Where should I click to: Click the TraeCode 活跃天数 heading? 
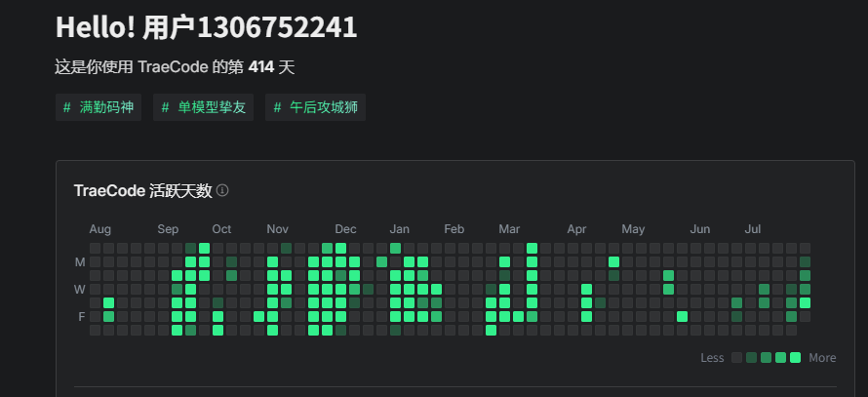(142, 191)
